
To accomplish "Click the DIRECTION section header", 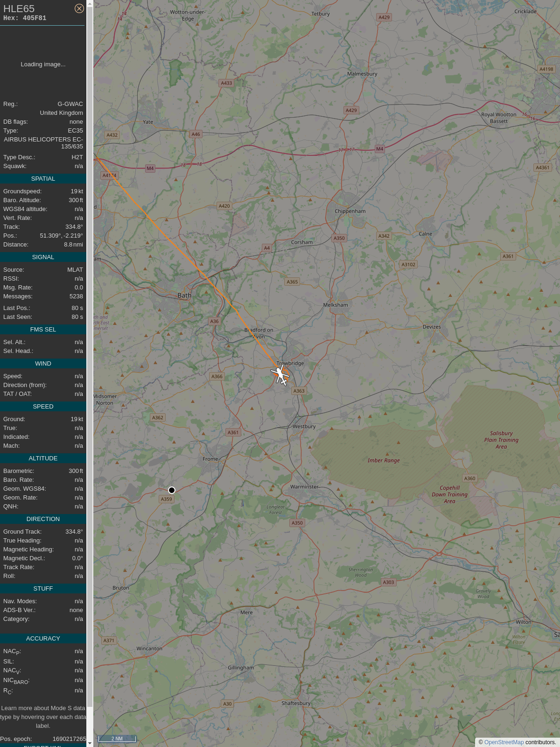I will click(x=43, y=519).
